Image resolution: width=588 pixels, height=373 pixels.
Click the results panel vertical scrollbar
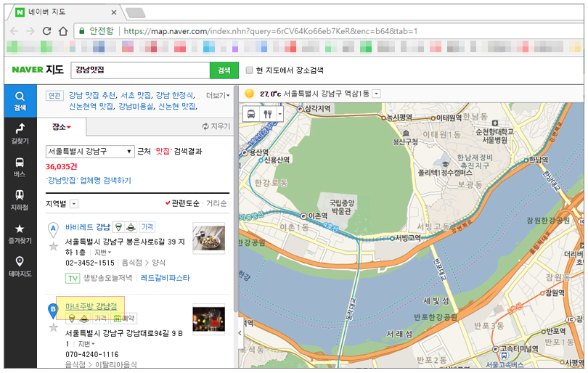[x=235, y=199]
